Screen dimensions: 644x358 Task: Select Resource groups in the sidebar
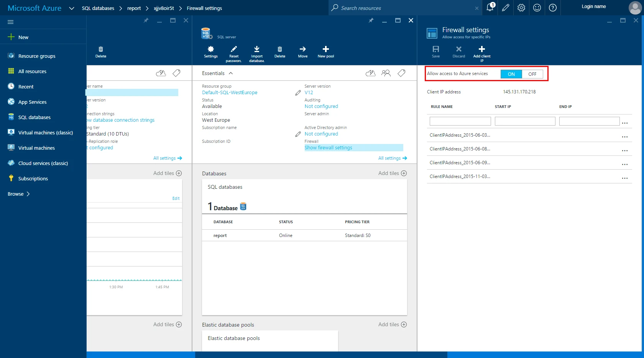click(x=36, y=56)
